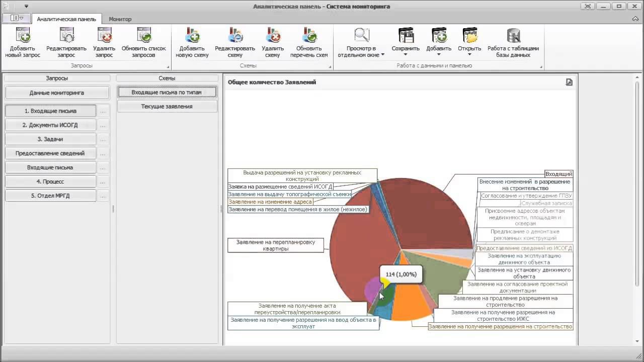Click the Заявление на выдачу топографической съемки label

pyautogui.click(x=290, y=194)
